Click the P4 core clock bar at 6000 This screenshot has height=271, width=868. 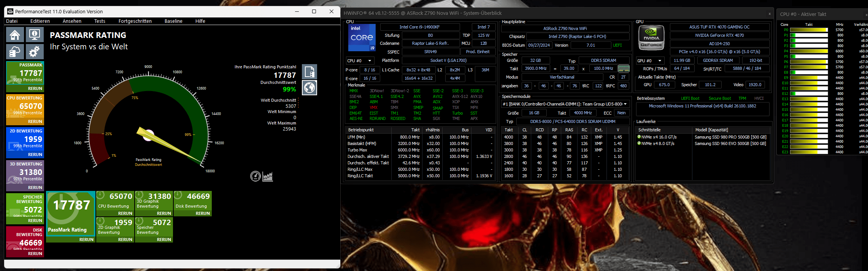809,51
